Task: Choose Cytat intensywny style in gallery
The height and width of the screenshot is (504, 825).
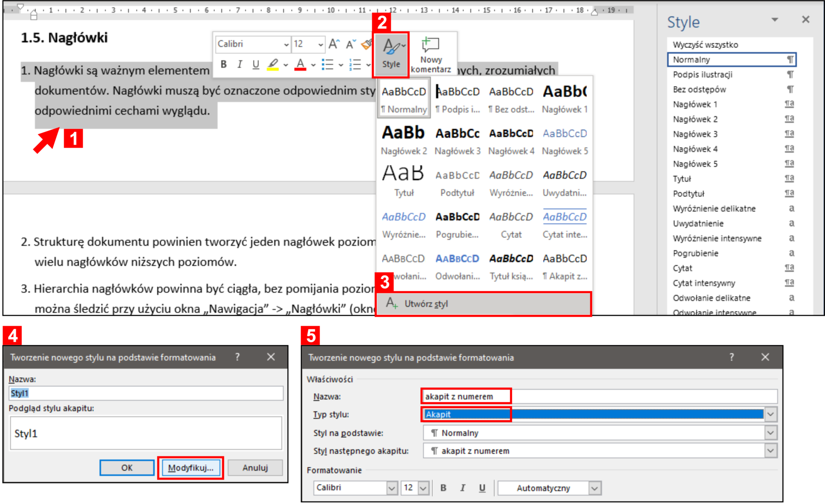Action: pyautogui.click(x=565, y=224)
